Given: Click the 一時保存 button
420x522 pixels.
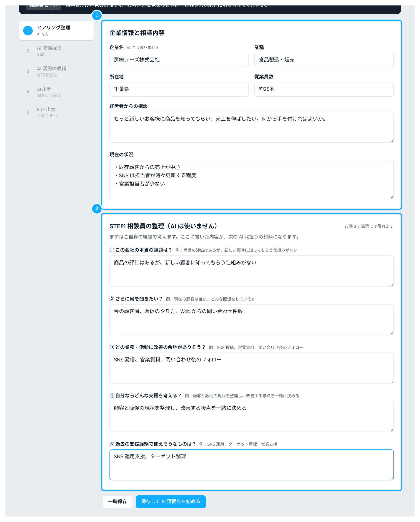Looking at the screenshot, I should tap(117, 502).
